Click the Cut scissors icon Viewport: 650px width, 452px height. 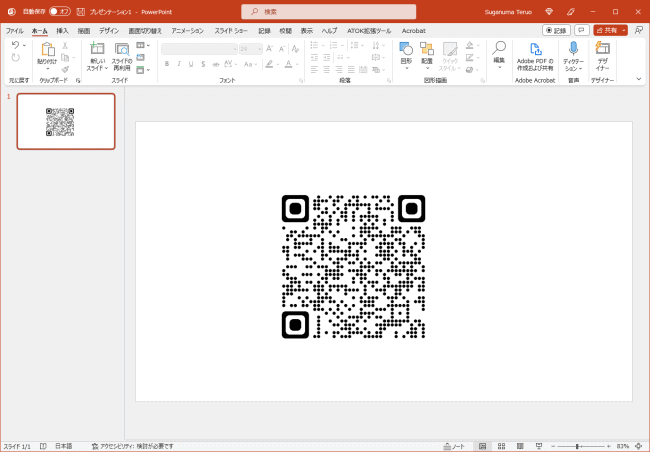(65, 45)
